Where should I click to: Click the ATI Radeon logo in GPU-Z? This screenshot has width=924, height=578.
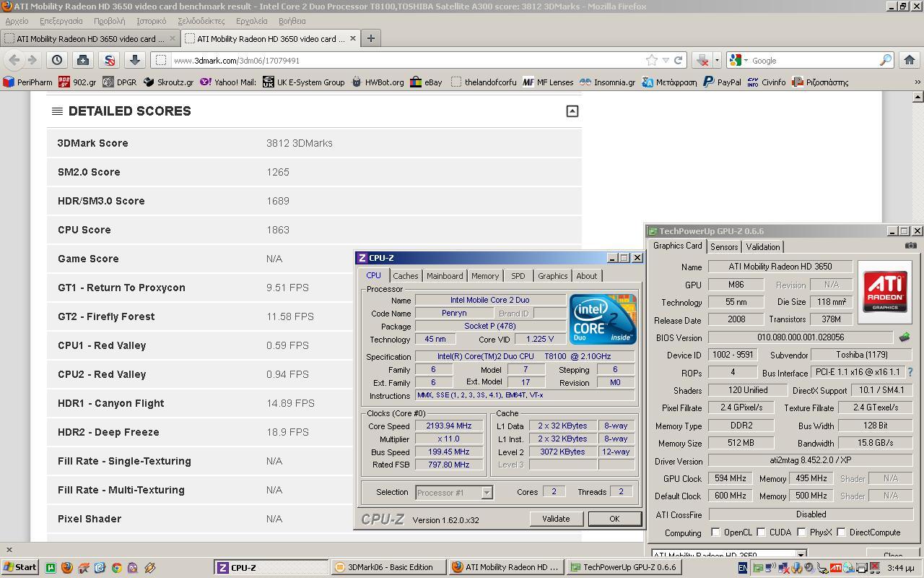(885, 292)
